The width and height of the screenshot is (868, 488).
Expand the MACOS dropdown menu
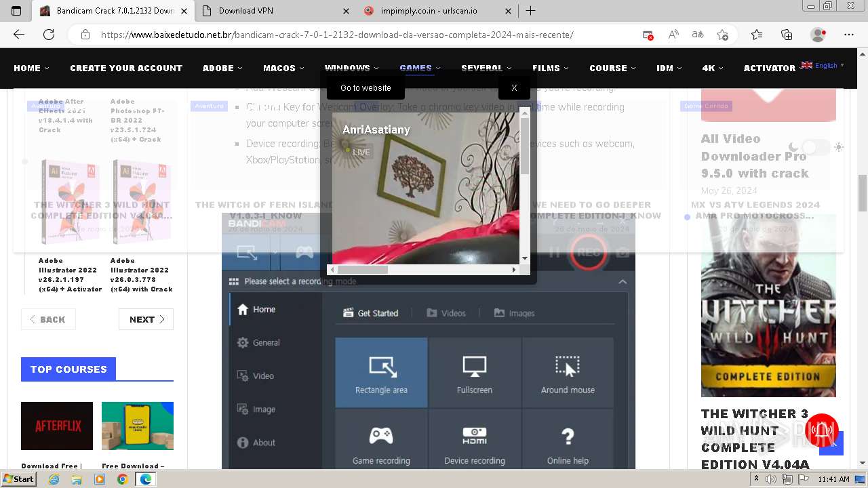(283, 68)
